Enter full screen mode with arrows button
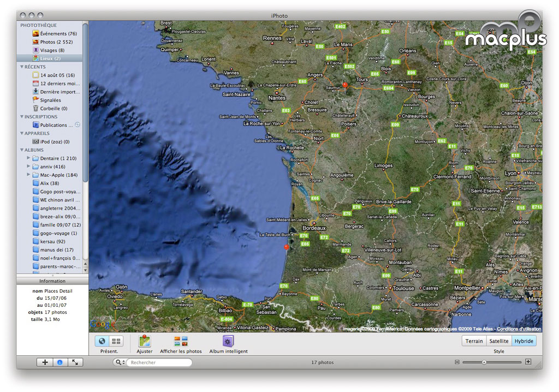 click(x=75, y=363)
